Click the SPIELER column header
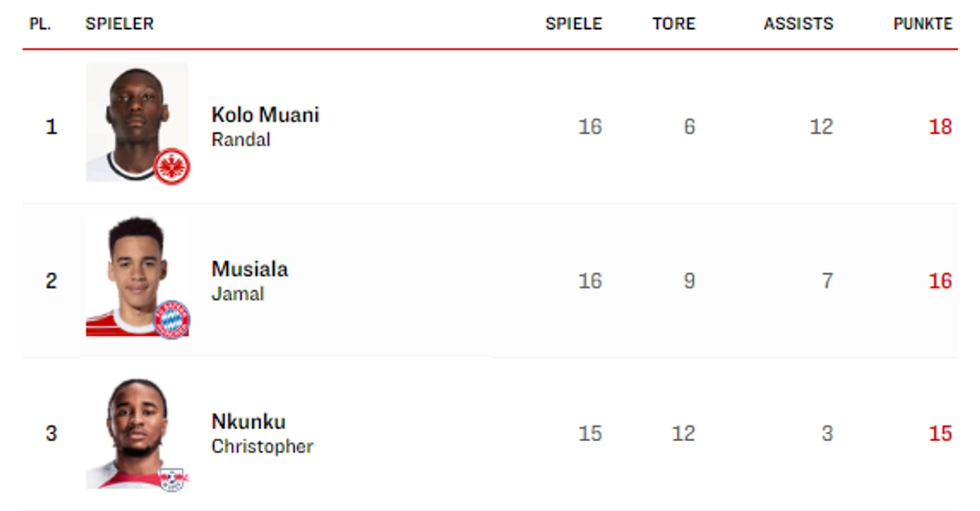 click(x=119, y=24)
